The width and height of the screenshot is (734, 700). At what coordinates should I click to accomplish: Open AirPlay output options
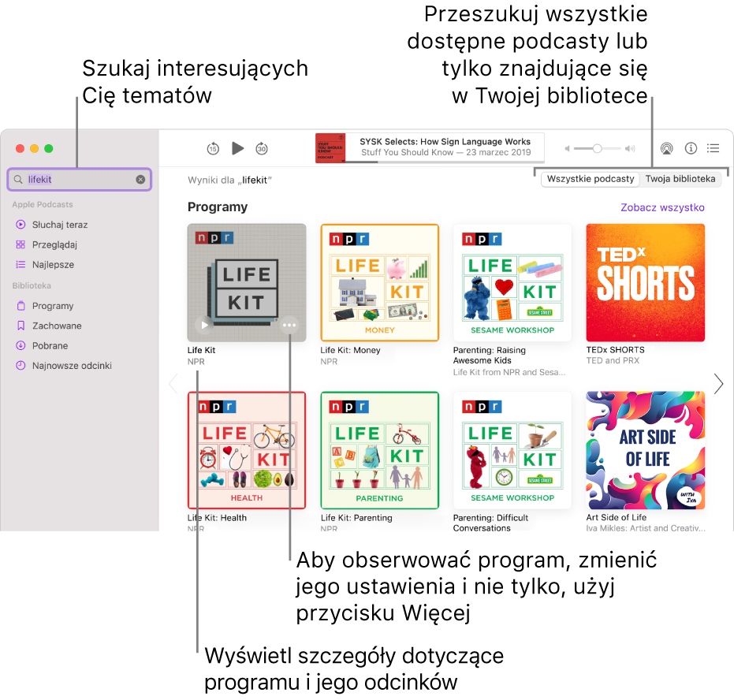tap(667, 148)
